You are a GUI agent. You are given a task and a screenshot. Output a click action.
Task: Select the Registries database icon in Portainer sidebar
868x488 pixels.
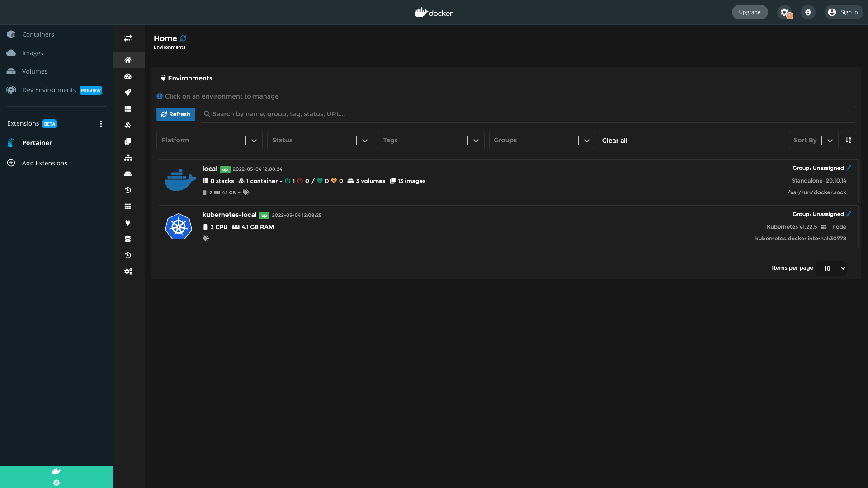128,239
